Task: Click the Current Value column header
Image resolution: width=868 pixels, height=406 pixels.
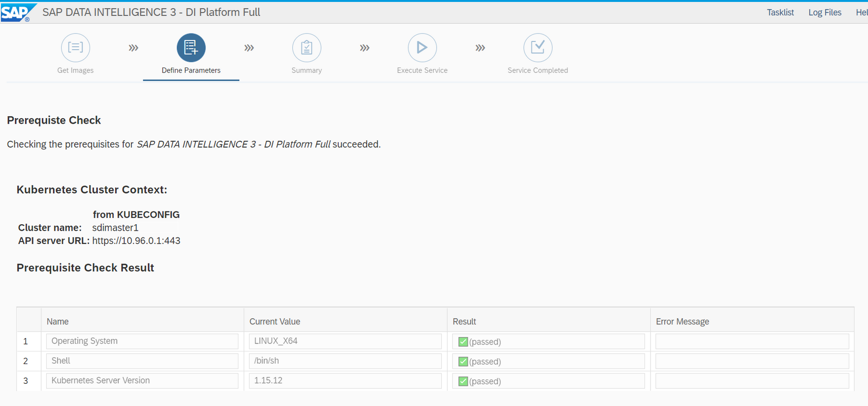Action: point(275,321)
